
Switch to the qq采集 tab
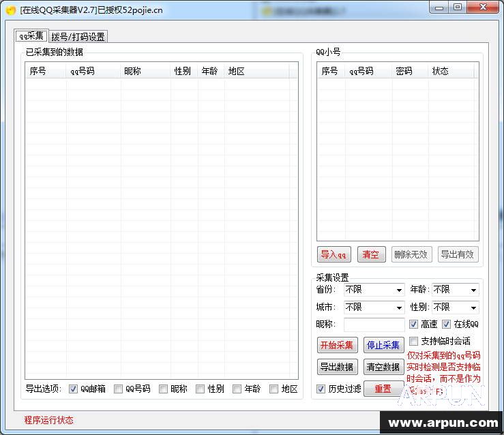(31, 35)
